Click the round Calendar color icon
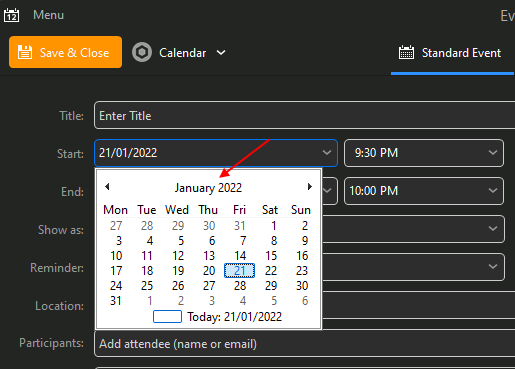Image resolution: width=515 pixels, height=369 pixels. click(142, 52)
